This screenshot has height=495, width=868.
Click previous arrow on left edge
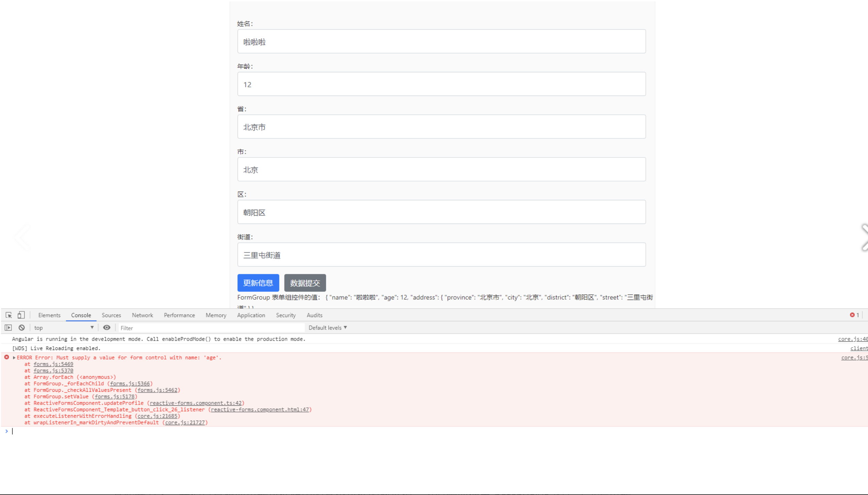[x=22, y=237]
